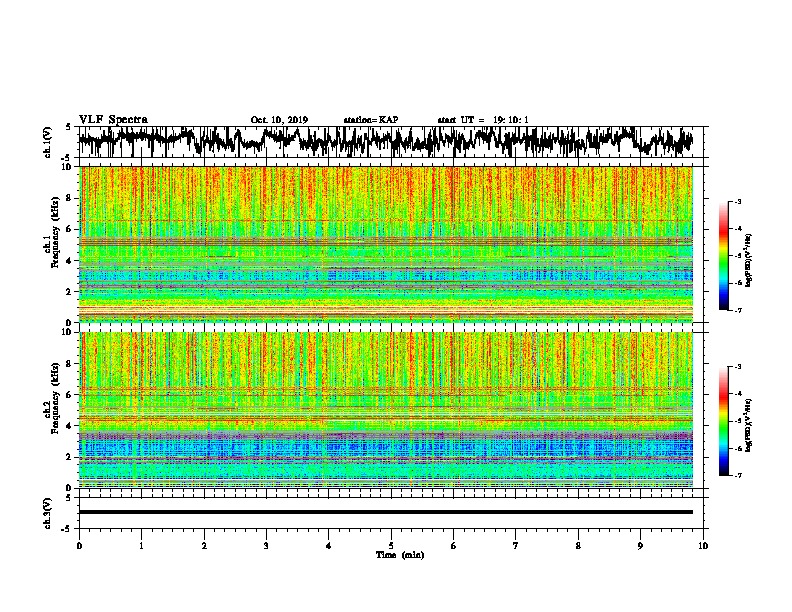Click the time axis tick label "3"
Viewport: 792px width, 612px height.
tap(266, 546)
